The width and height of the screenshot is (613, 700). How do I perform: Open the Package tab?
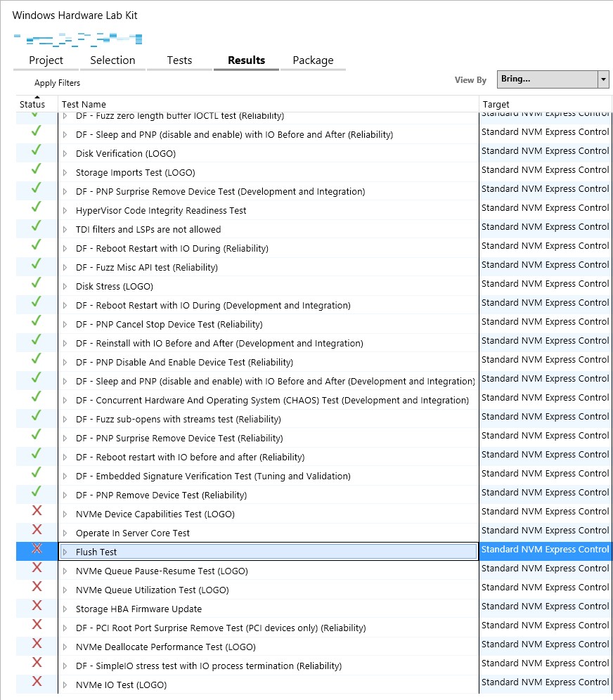point(313,60)
